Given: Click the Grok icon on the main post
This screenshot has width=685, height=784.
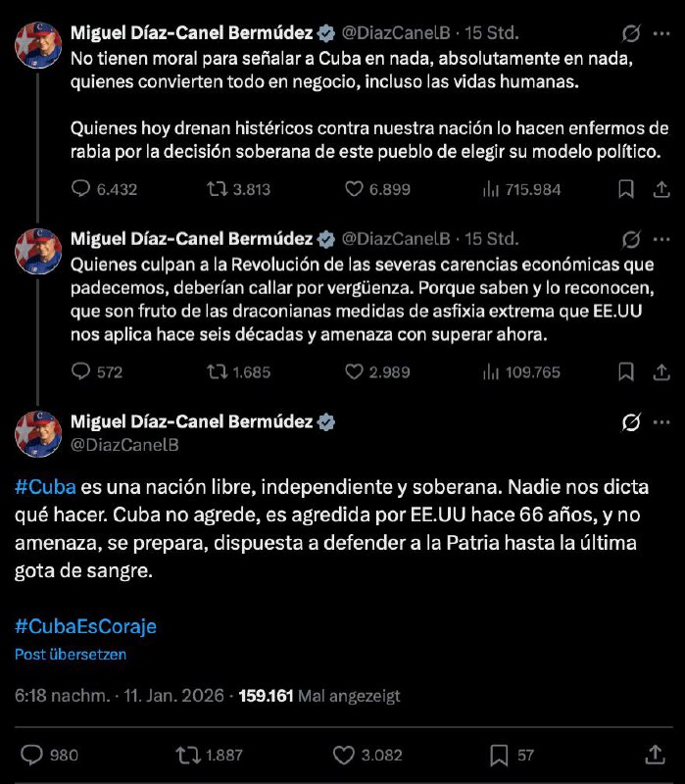Looking at the screenshot, I should [x=632, y=422].
